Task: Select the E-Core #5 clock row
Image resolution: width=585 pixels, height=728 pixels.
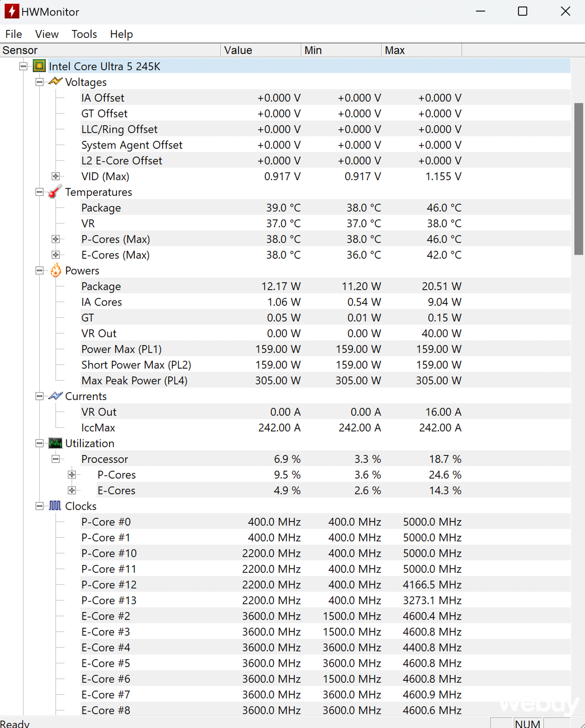Action: [x=325, y=663]
